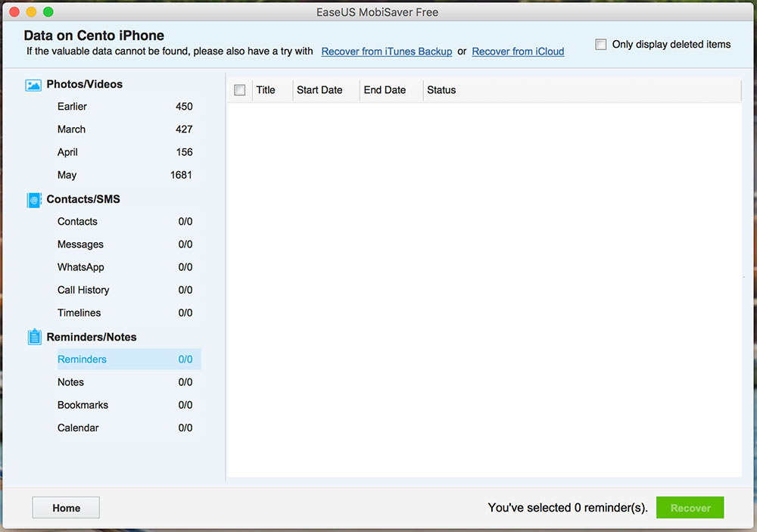Click the green Recover button

[x=690, y=508]
